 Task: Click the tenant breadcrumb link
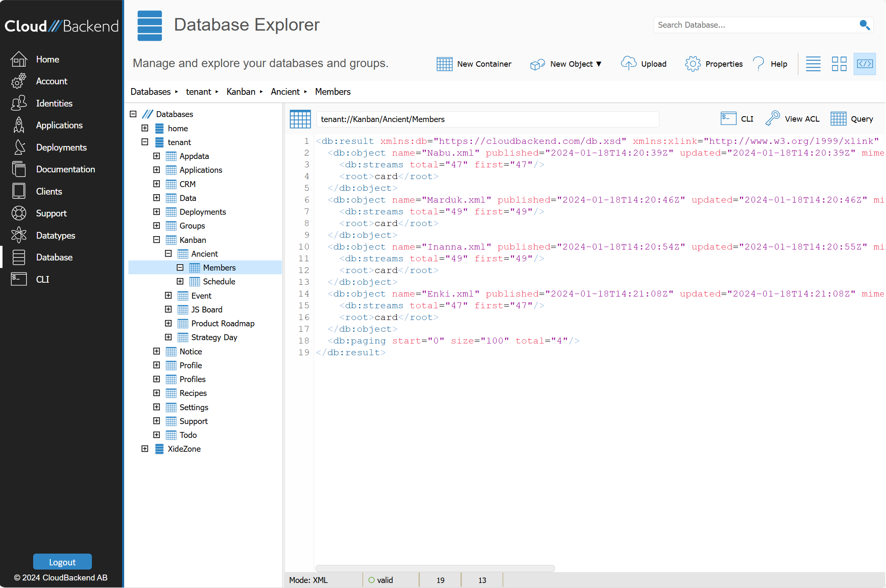198,91
